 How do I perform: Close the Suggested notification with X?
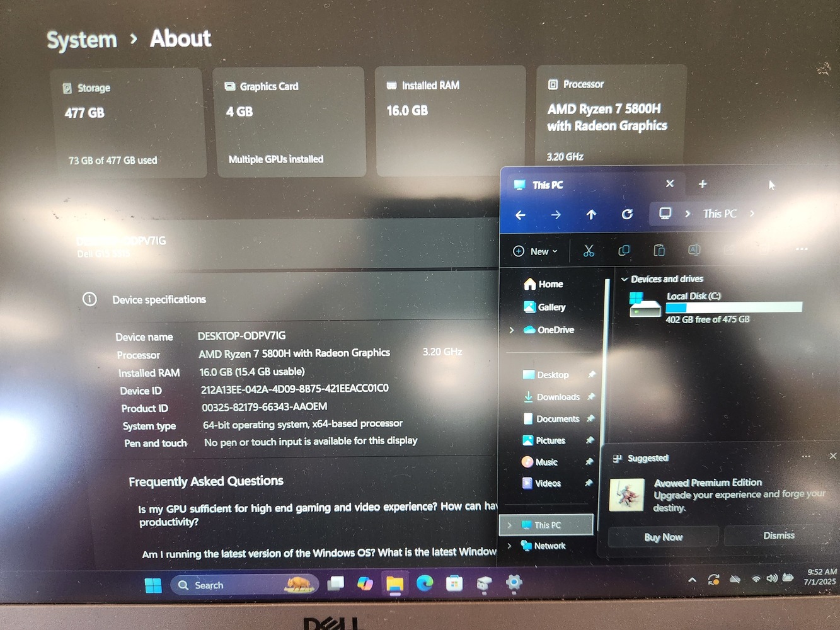(x=833, y=455)
